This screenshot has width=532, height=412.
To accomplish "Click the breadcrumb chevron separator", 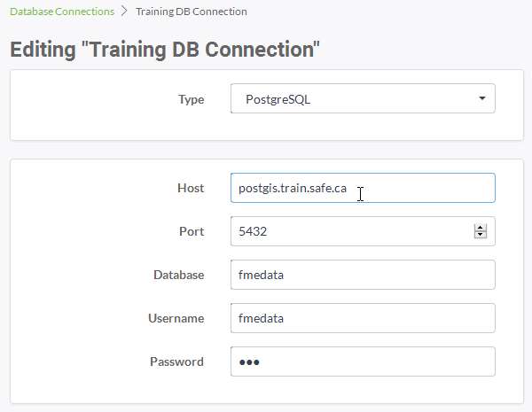I will 124,12.
